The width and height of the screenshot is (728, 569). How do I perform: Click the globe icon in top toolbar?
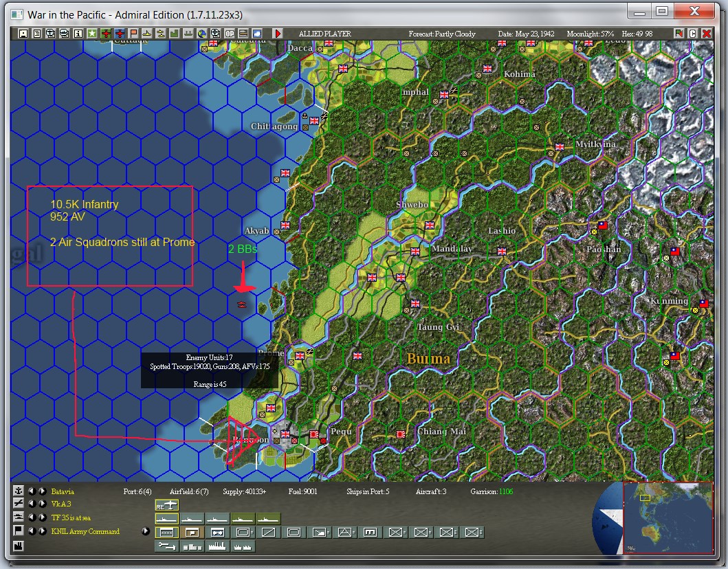(202, 34)
